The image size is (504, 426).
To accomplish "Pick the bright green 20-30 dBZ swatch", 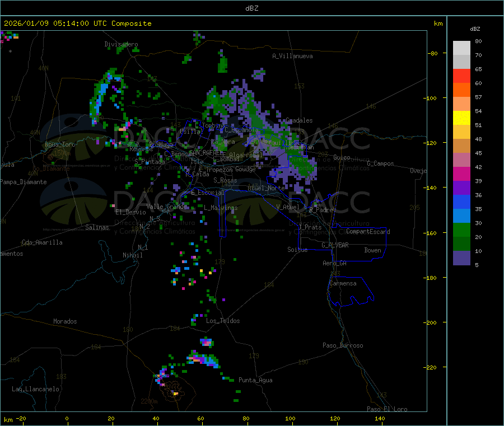I will [461, 230].
